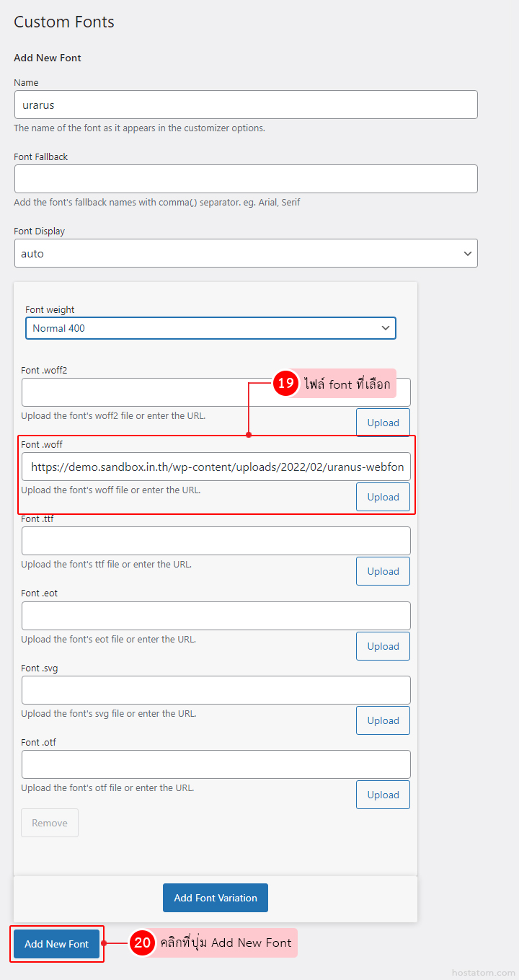Viewport: 519px width, 980px height.
Task: Click the Remove variation button
Action: [50, 823]
